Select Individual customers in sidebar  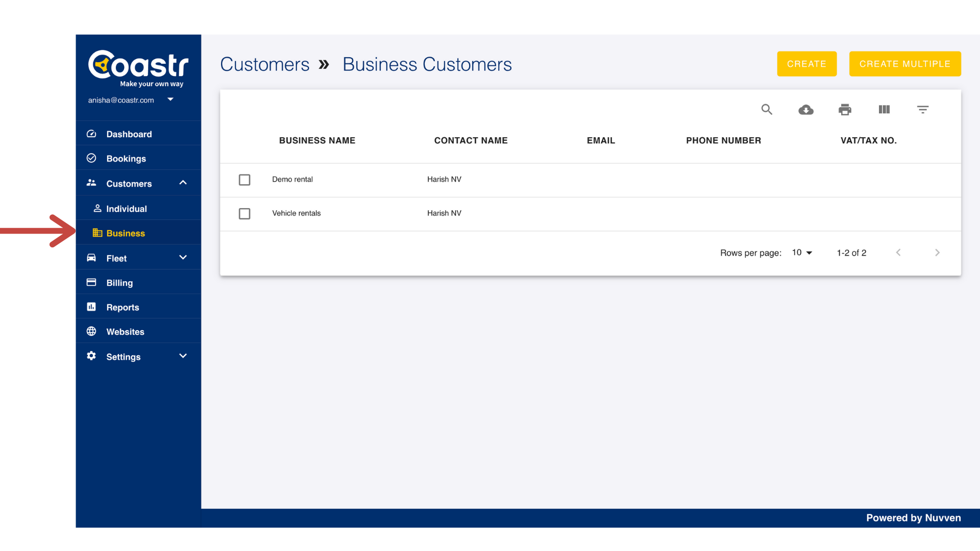click(126, 209)
